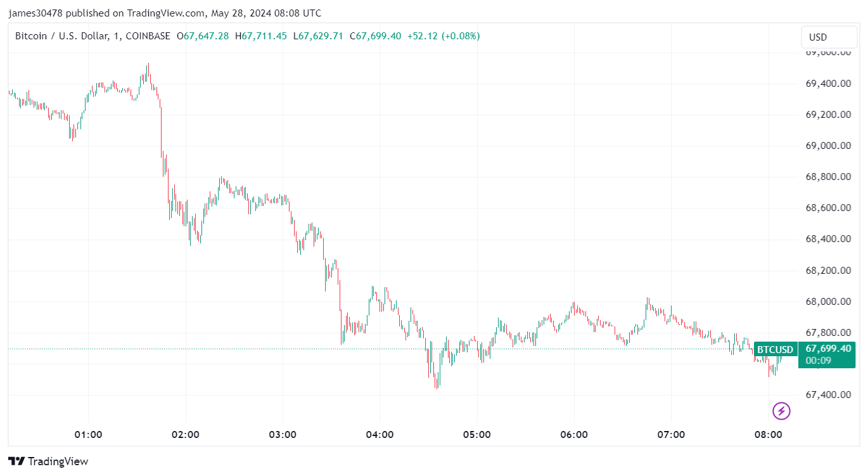Click the 01:00 time axis label
Screen dimensions: 868x476
pyautogui.click(x=88, y=435)
